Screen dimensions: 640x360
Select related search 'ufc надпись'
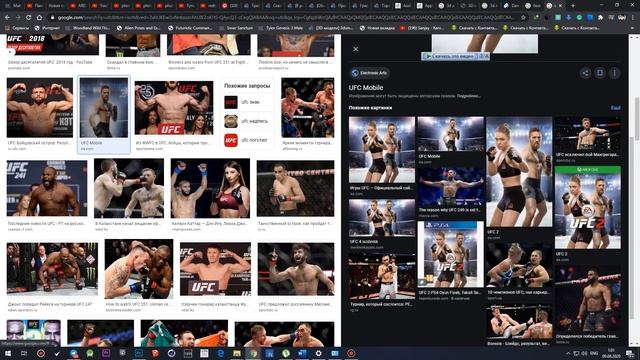247,121
